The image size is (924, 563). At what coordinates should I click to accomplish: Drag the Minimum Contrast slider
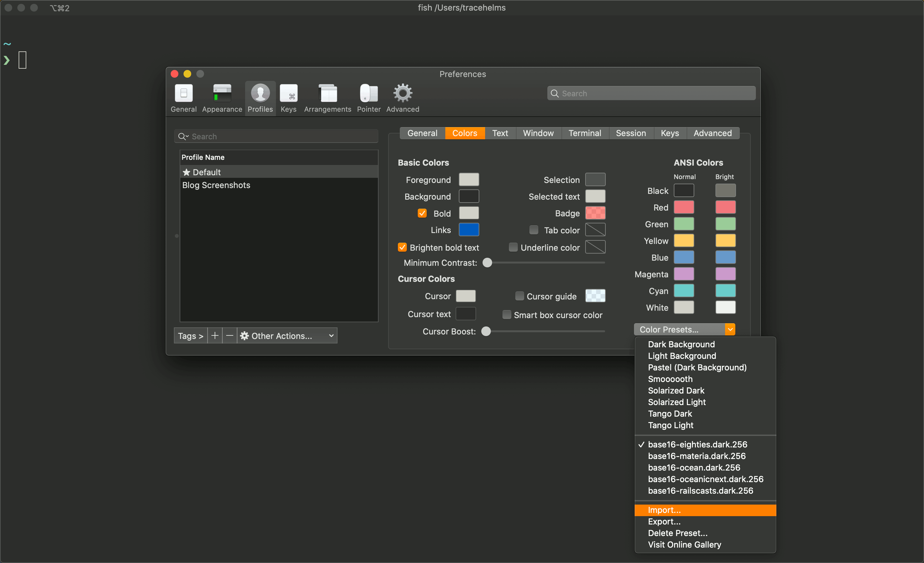click(486, 263)
